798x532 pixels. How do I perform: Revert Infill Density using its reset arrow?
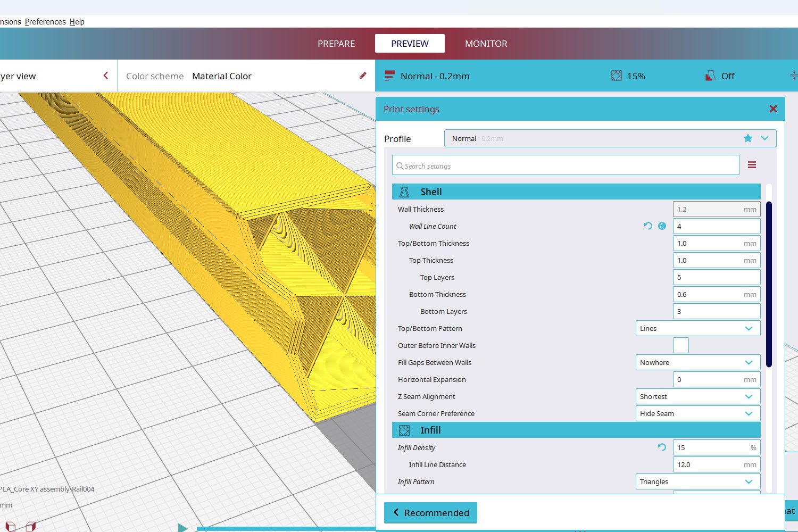662,447
